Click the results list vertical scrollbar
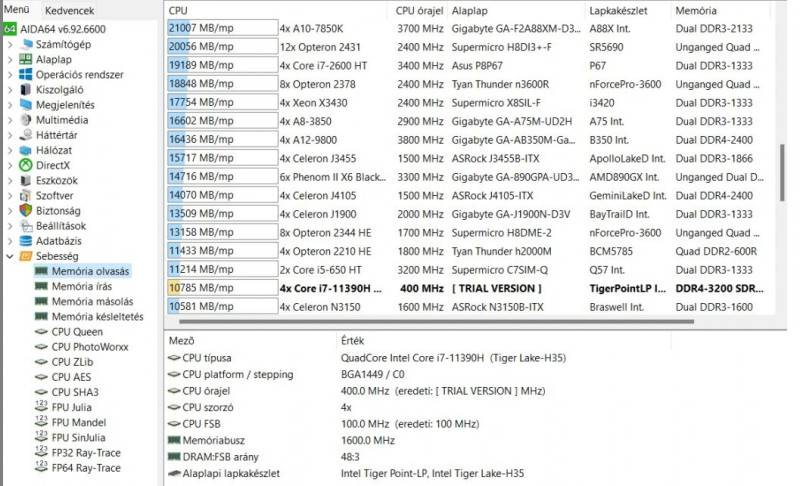The height and width of the screenshot is (486, 800). 782,172
